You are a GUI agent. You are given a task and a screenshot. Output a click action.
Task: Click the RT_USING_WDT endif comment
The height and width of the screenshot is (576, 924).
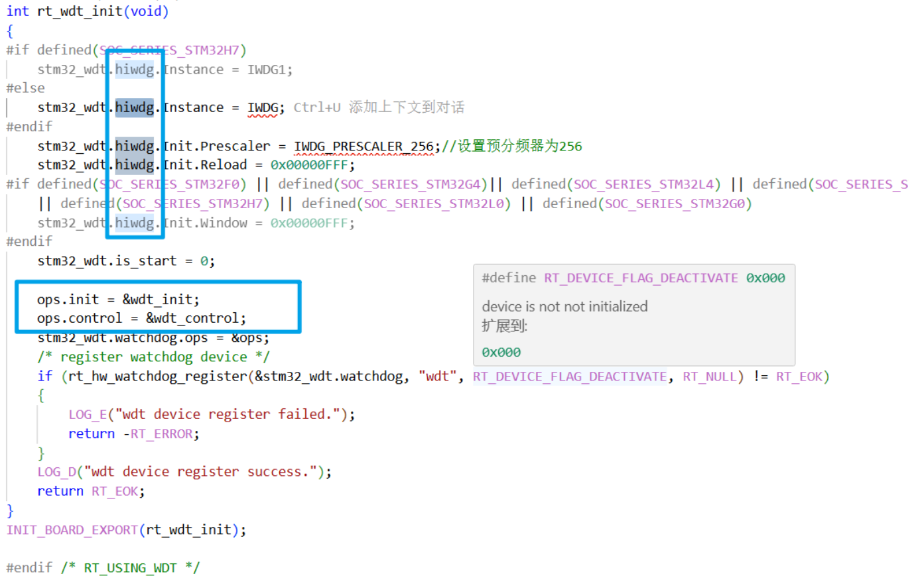[x=130, y=568]
